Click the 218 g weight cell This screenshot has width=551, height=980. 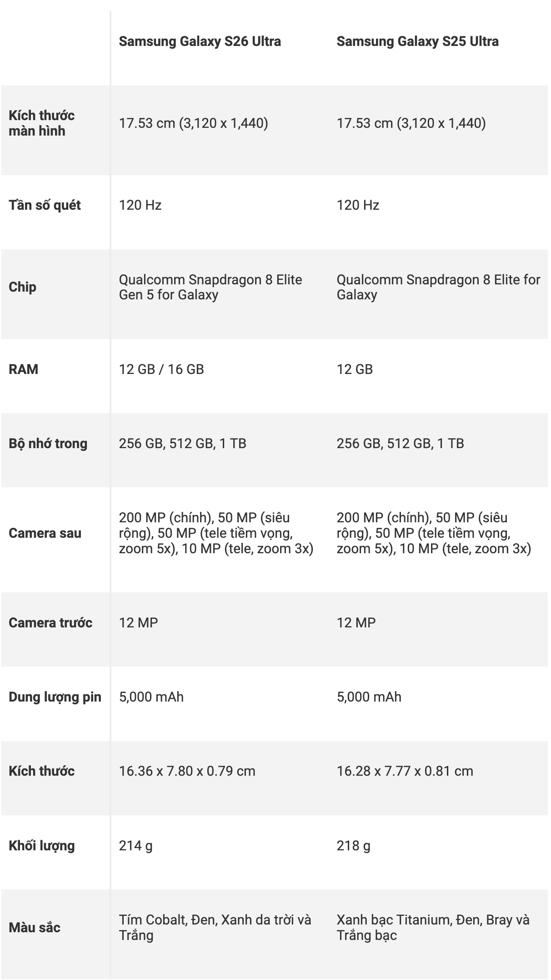[x=353, y=846]
